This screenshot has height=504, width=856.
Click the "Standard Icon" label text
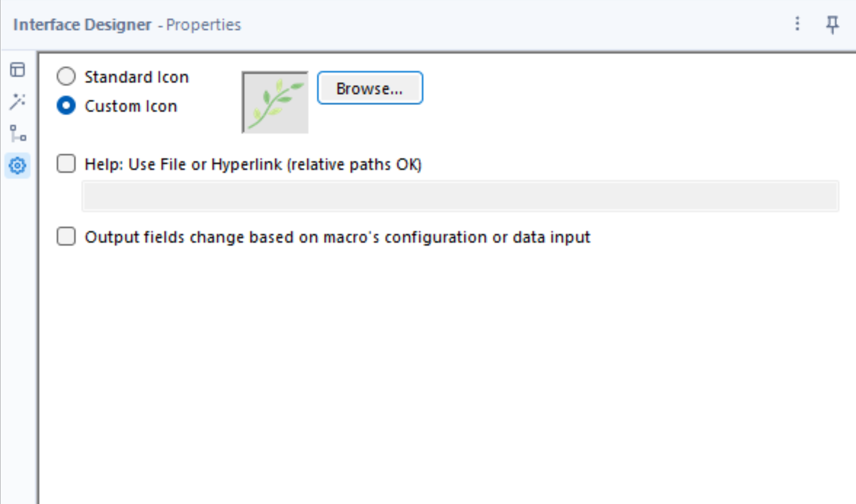tap(137, 77)
